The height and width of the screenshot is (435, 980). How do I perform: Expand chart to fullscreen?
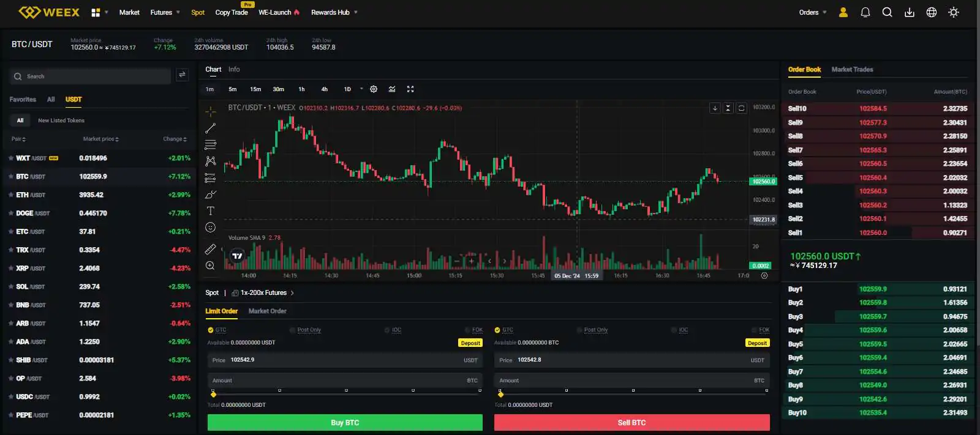[x=410, y=89]
